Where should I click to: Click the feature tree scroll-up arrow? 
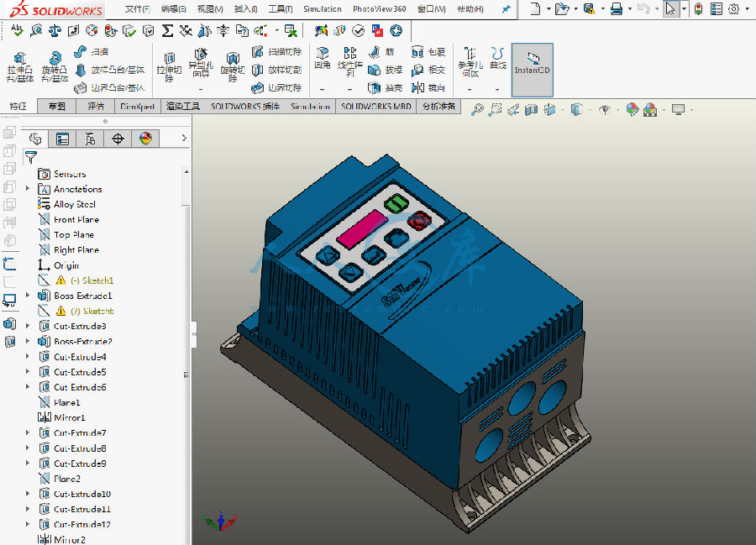pos(186,172)
